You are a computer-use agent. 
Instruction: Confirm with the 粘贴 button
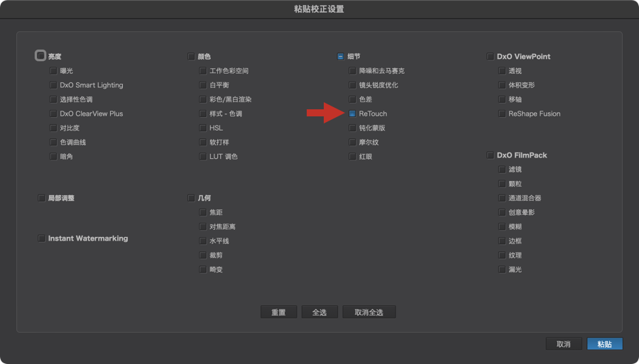605,343
